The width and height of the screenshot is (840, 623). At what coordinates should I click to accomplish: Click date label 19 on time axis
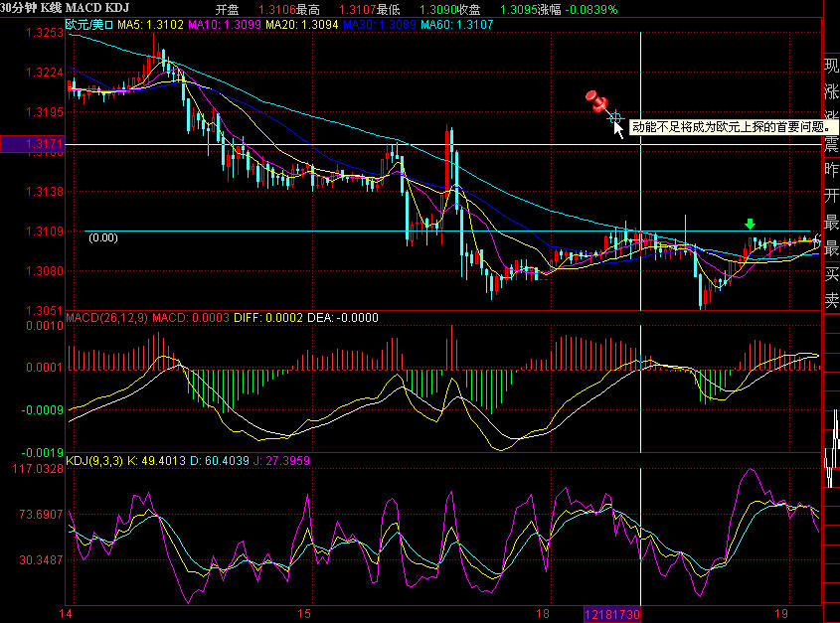point(781,614)
